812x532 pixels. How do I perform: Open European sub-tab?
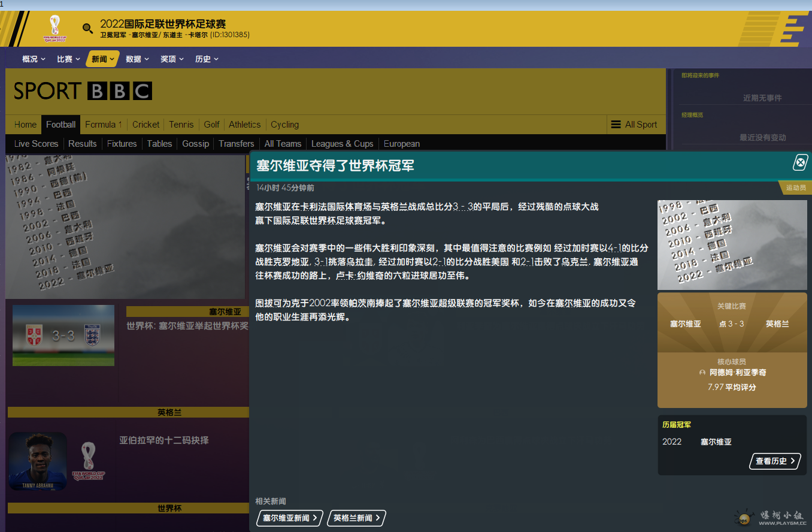click(402, 144)
